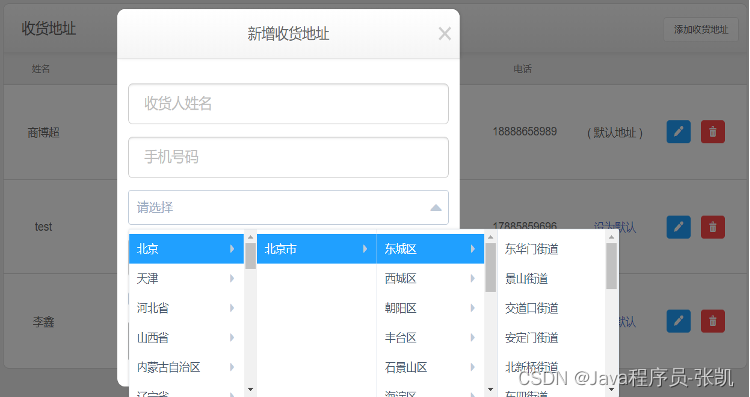The width and height of the screenshot is (750, 397).
Task: Choose 朝阳区 district
Action: point(430,308)
